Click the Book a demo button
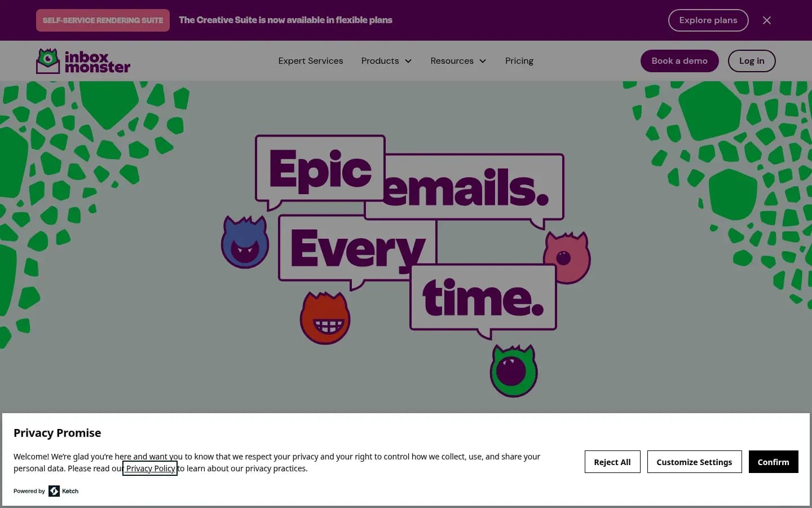Image resolution: width=812 pixels, height=508 pixels. point(679,61)
